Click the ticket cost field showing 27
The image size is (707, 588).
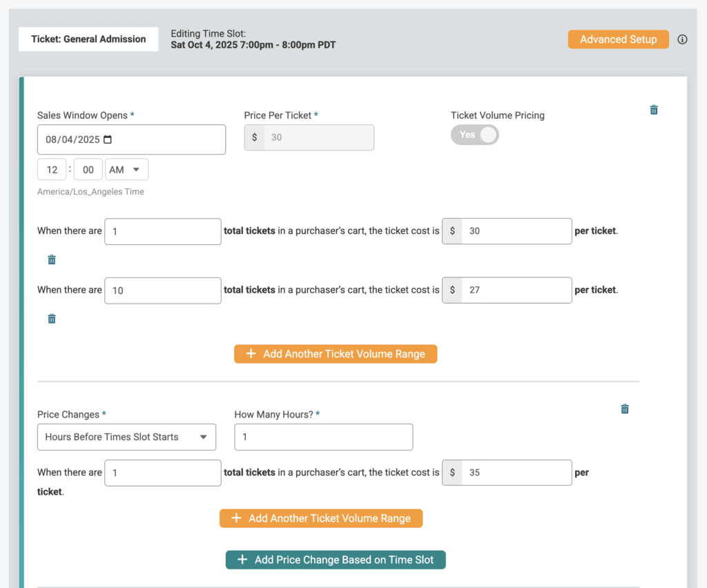(516, 290)
